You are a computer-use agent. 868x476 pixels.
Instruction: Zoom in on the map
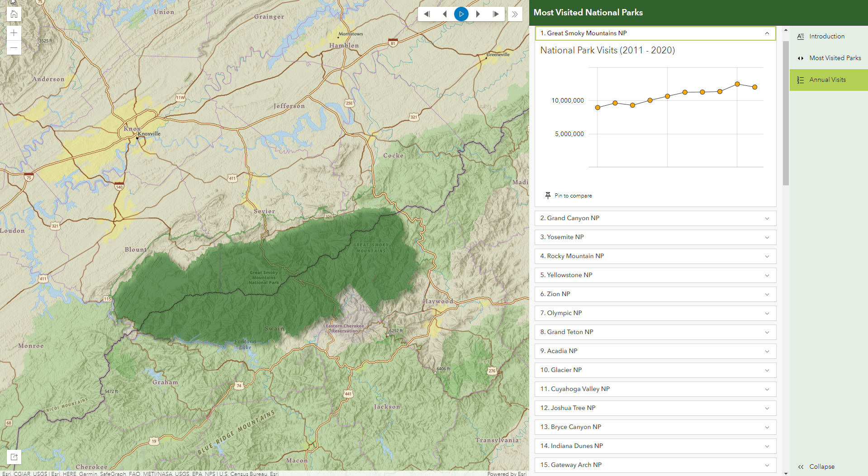click(x=14, y=33)
